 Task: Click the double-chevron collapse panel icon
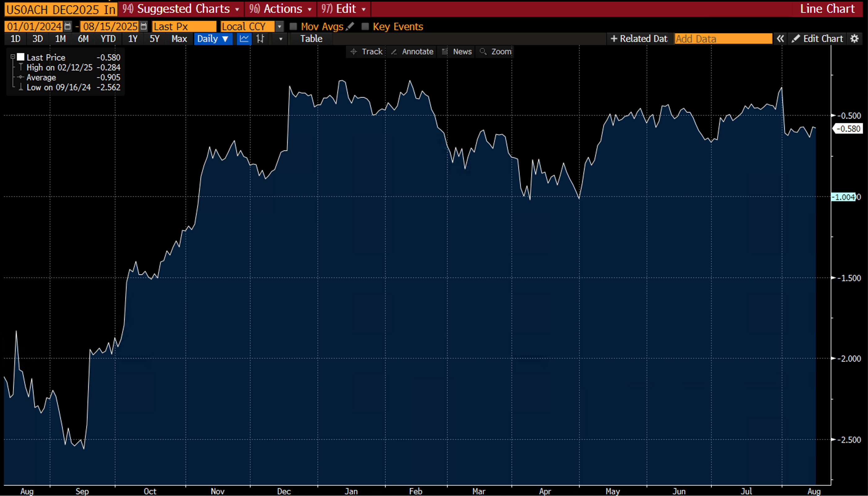click(x=780, y=39)
